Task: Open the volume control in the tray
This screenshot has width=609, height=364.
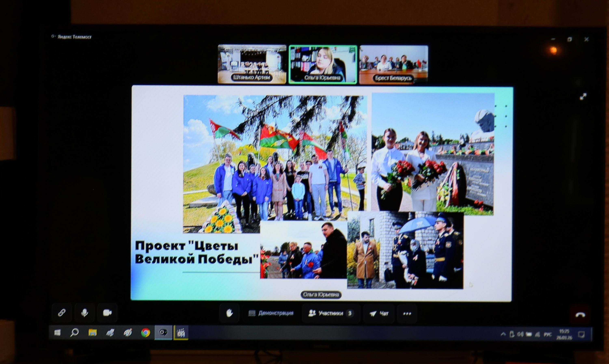Action: [x=520, y=334]
